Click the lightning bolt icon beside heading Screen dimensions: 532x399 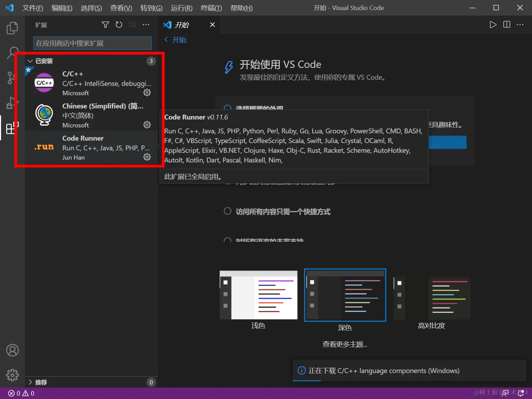[229, 67]
